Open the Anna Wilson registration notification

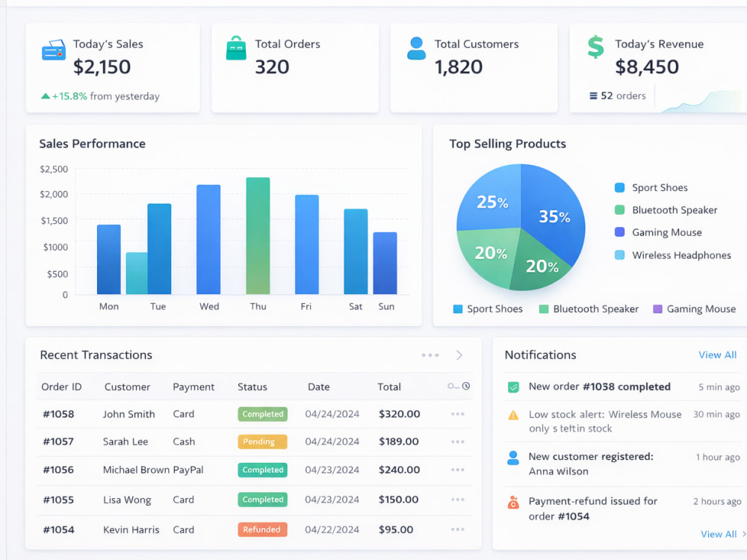623,464
